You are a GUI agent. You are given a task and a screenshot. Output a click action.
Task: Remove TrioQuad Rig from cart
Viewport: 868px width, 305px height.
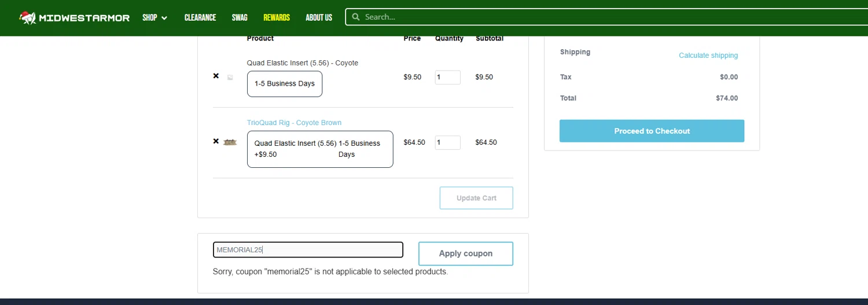pyautogui.click(x=216, y=141)
